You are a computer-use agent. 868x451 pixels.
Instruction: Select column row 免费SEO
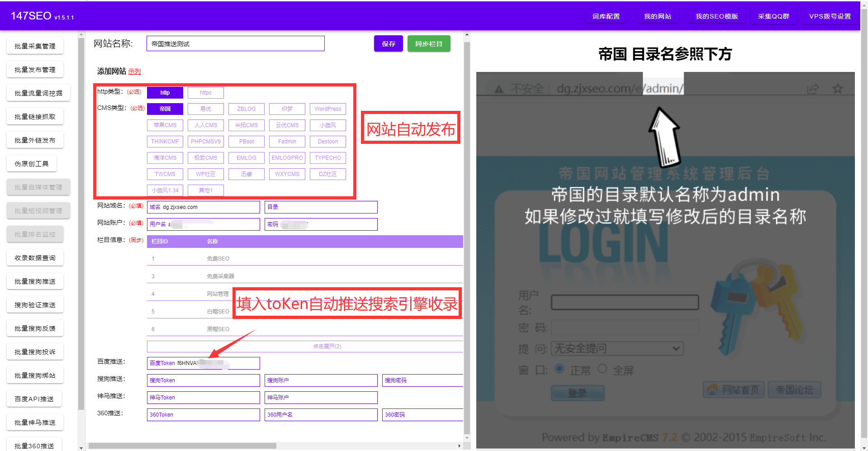(305, 259)
